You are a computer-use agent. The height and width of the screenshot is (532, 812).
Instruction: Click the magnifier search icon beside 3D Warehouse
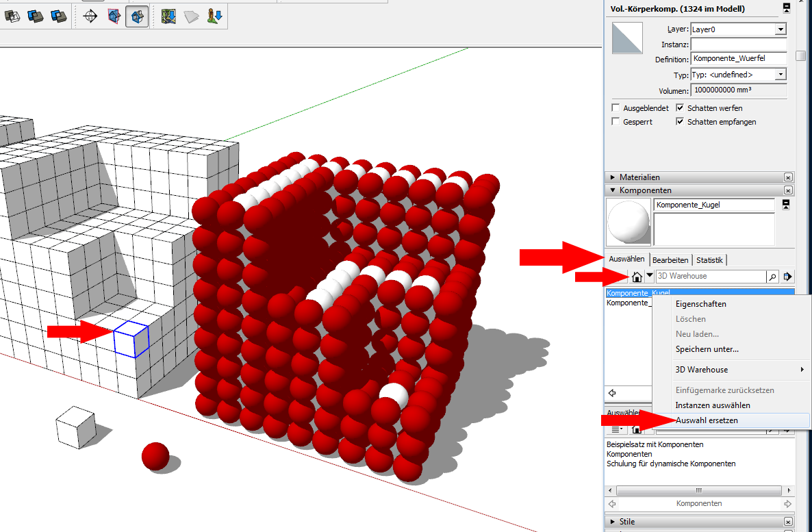[773, 277]
